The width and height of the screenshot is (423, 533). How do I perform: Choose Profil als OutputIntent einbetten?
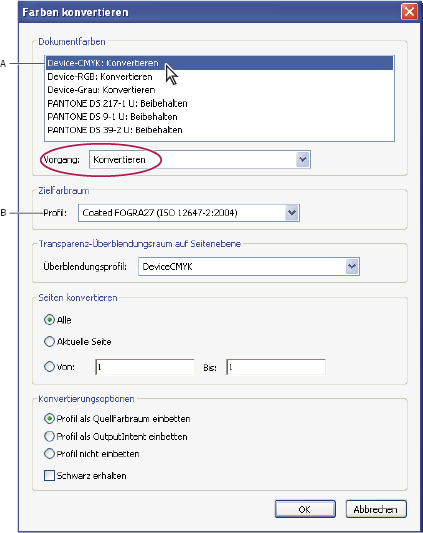click(49, 436)
